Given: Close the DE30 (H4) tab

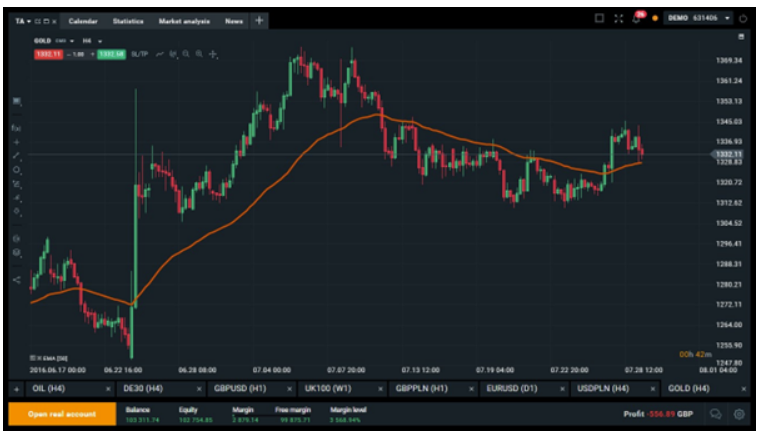Looking at the screenshot, I should click(199, 389).
